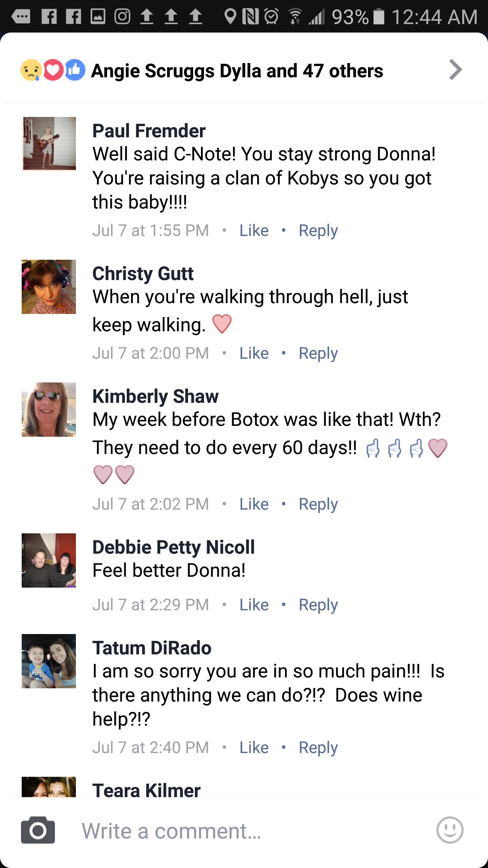
Task: Reply to Paul Fremder's comment
Action: (x=318, y=231)
